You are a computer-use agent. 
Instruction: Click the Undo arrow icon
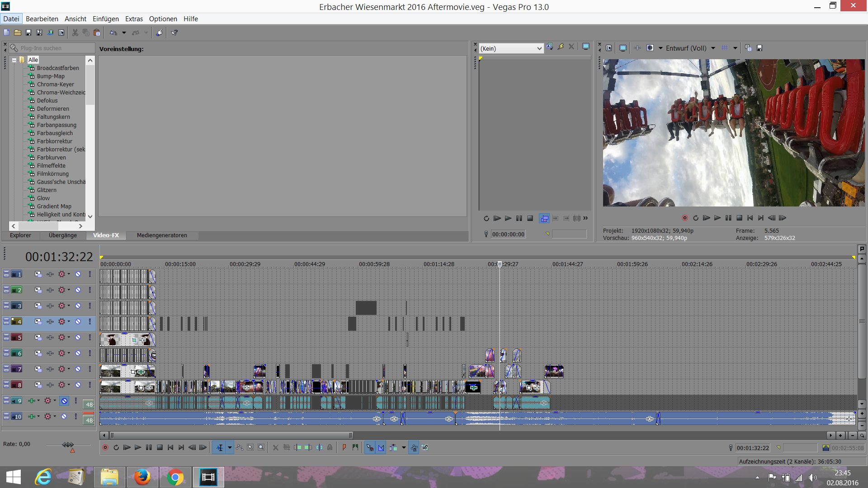[x=113, y=33]
